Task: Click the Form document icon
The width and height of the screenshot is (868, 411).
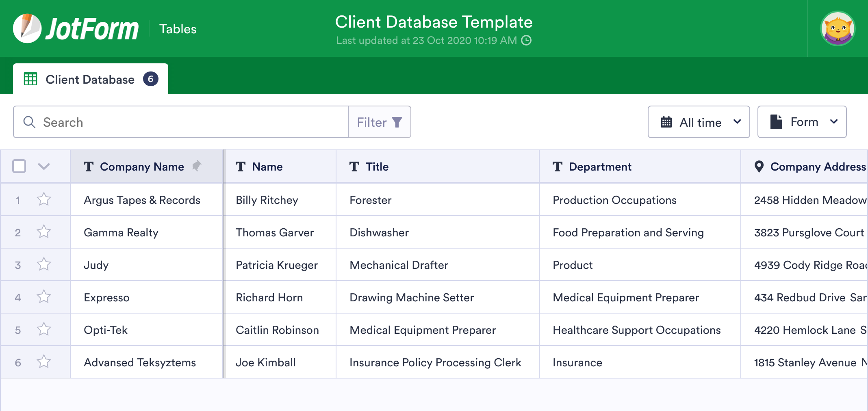Action: pos(776,121)
